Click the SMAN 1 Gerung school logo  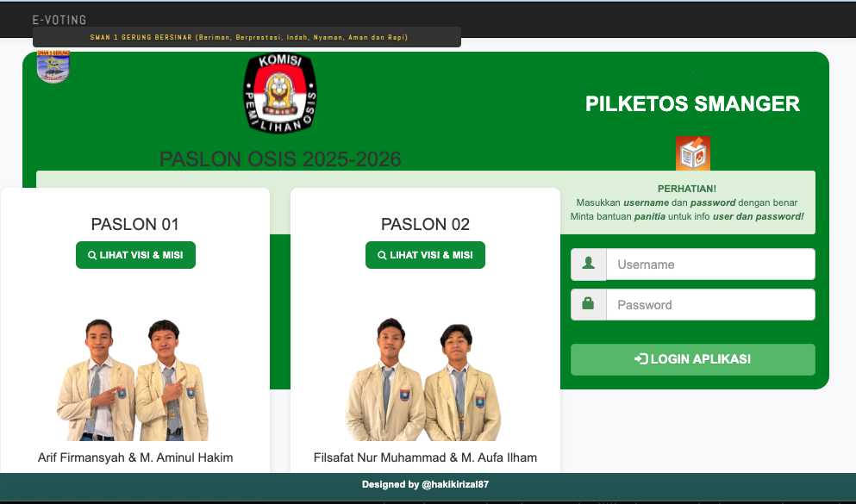pyautogui.click(x=53, y=67)
